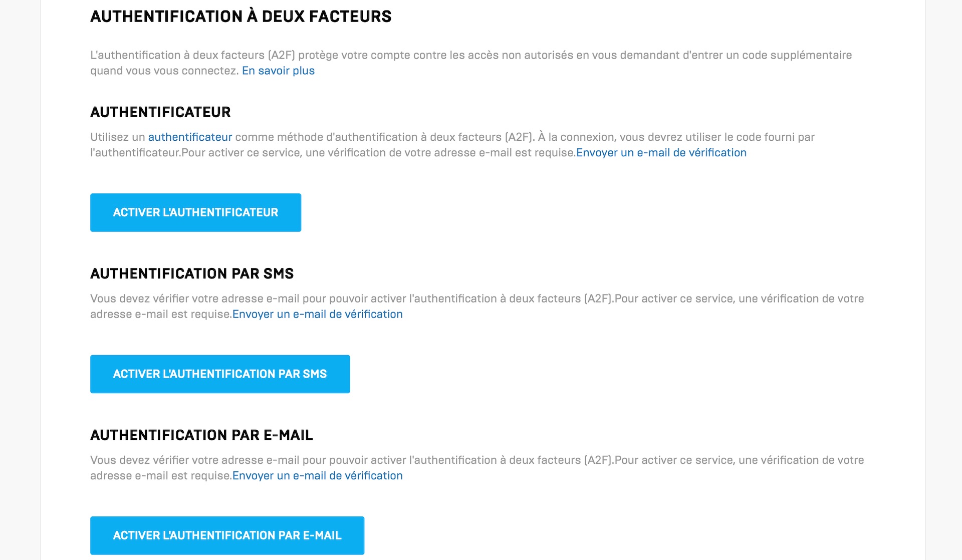Click 'Envoyer un e-mail de vérification' under E-mail section
The width and height of the screenshot is (962, 560).
(318, 475)
